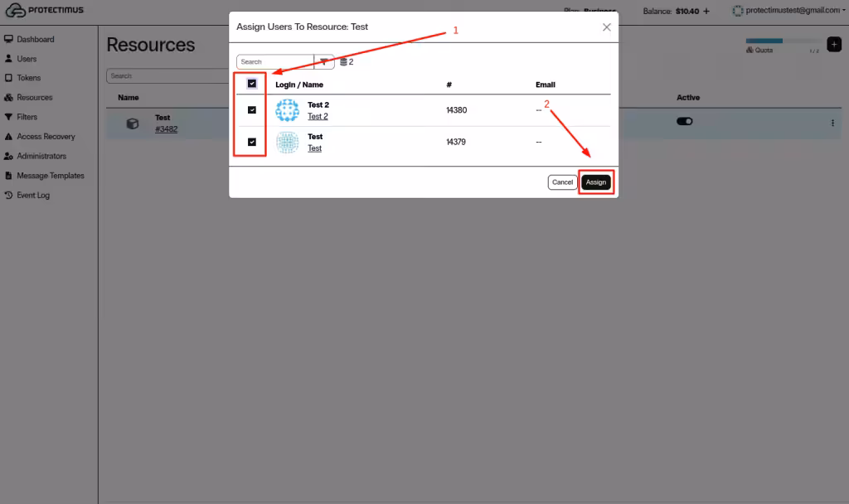Toggle the Active switch for Test resource
The width and height of the screenshot is (849, 504).
coord(684,121)
